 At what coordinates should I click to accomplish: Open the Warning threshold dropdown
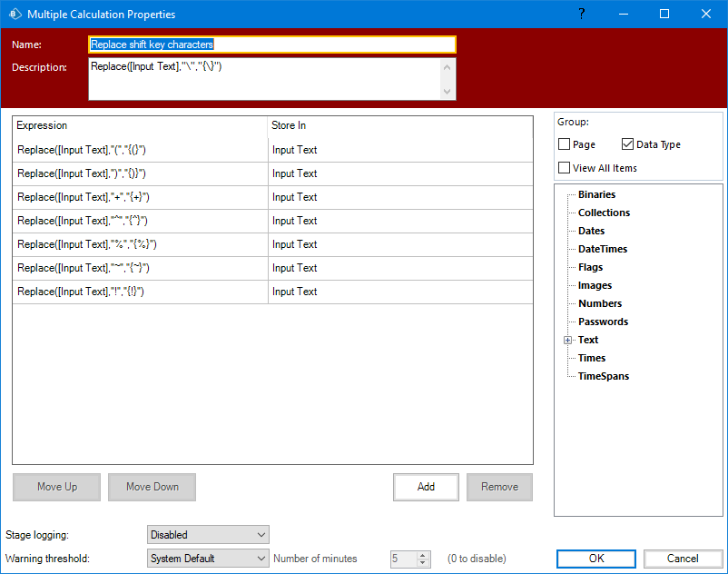tap(208, 559)
